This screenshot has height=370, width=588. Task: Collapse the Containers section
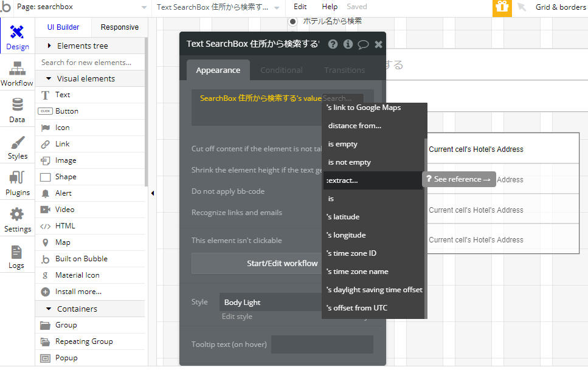[x=90, y=309]
